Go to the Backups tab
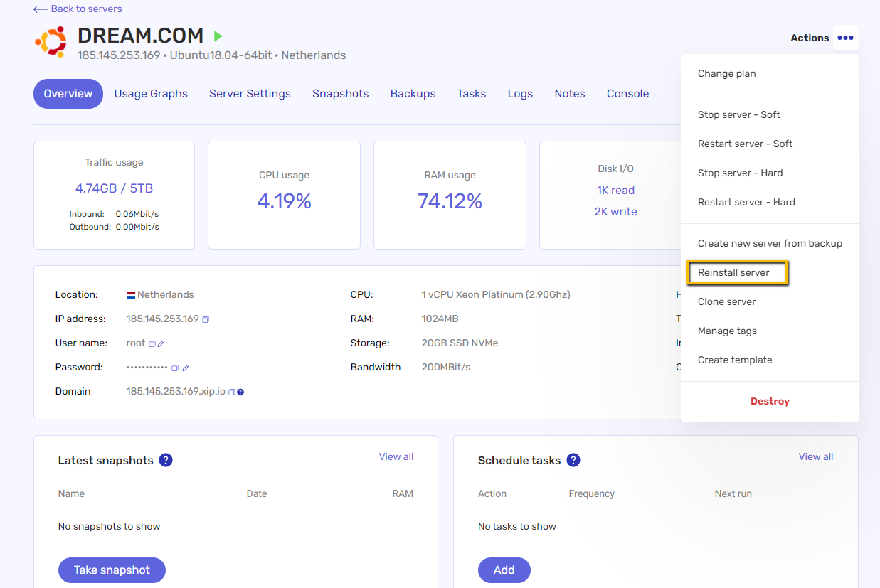 (x=413, y=94)
